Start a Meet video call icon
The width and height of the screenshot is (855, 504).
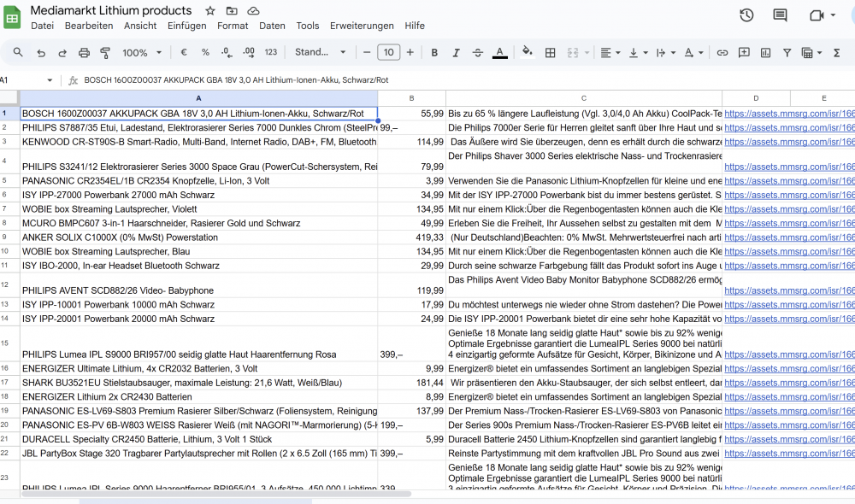(817, 15)
